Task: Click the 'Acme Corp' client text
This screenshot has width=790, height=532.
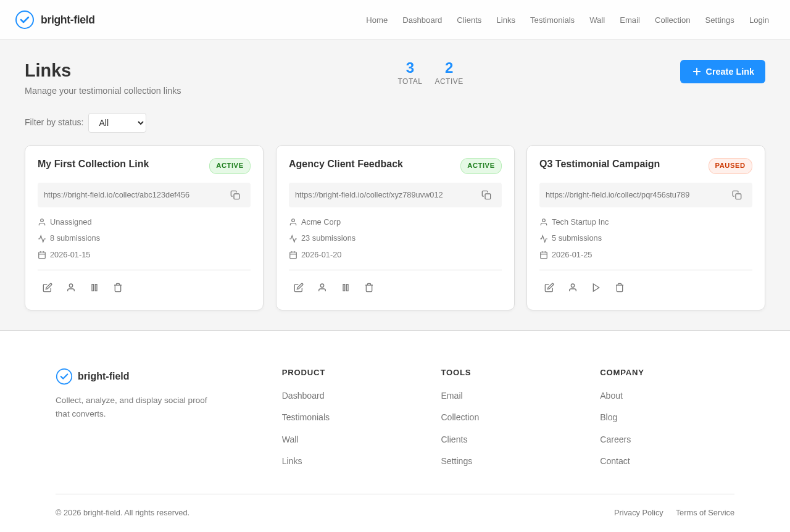Action: (x=321, y=222)
